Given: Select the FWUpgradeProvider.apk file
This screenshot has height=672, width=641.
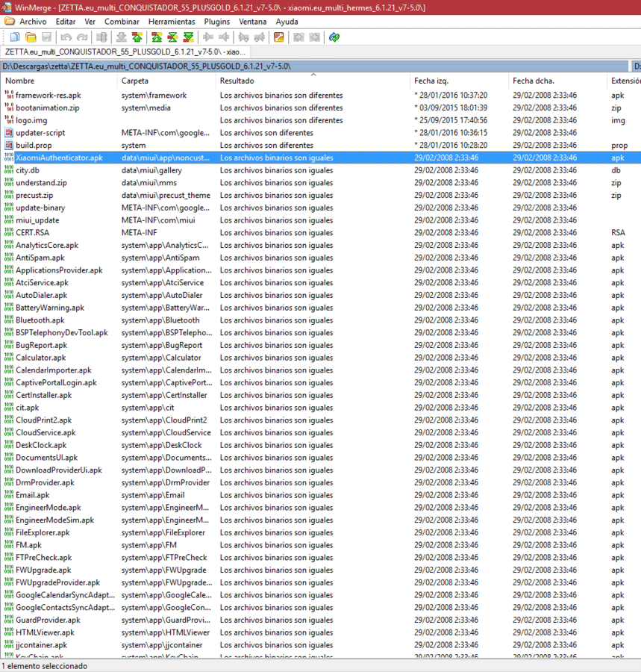Looking at the screenshot, I should click(x=57, y=582).
